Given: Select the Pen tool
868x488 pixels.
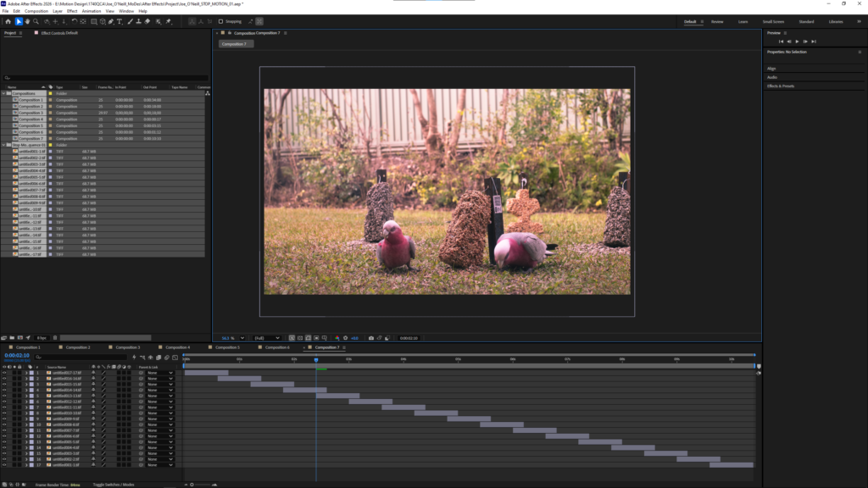Looking at the screenshot, I should tap(111, 21).
